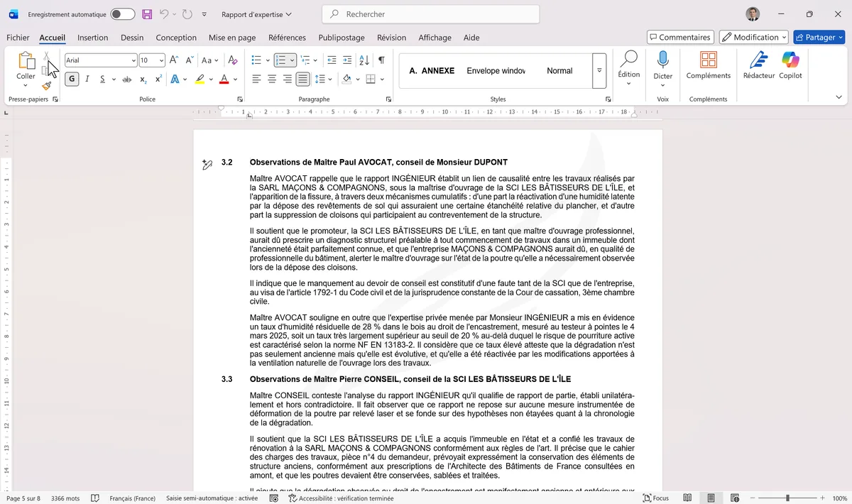Open the Compléments panel

pyautogui.click(x=708, y=67)
